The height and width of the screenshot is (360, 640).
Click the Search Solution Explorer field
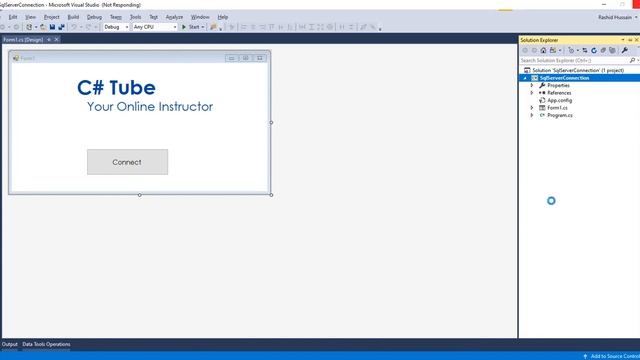coord(573,60)
